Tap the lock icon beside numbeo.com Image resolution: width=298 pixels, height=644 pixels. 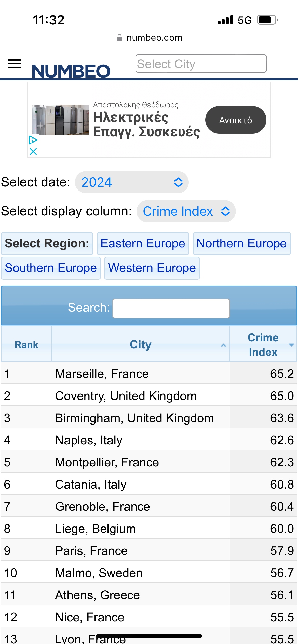tap(119, 38)
